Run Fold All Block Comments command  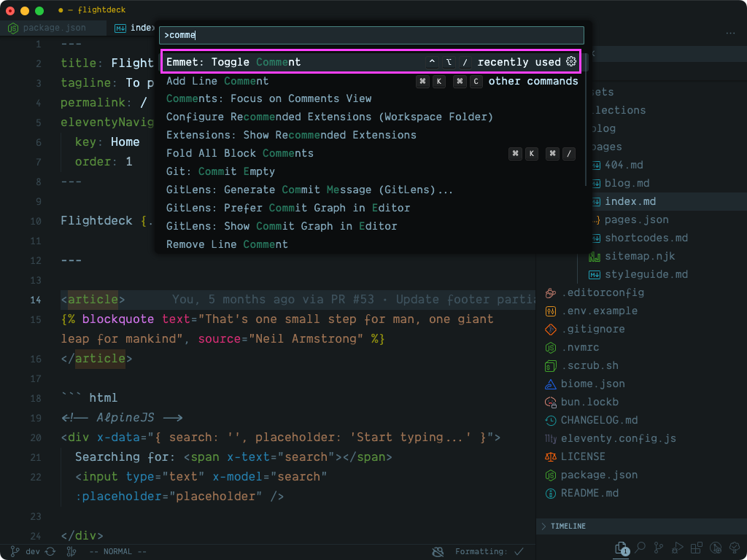pos(371,153)
